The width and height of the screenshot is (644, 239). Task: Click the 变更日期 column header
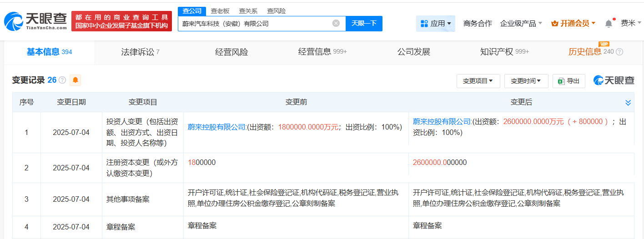coord(71,102)
